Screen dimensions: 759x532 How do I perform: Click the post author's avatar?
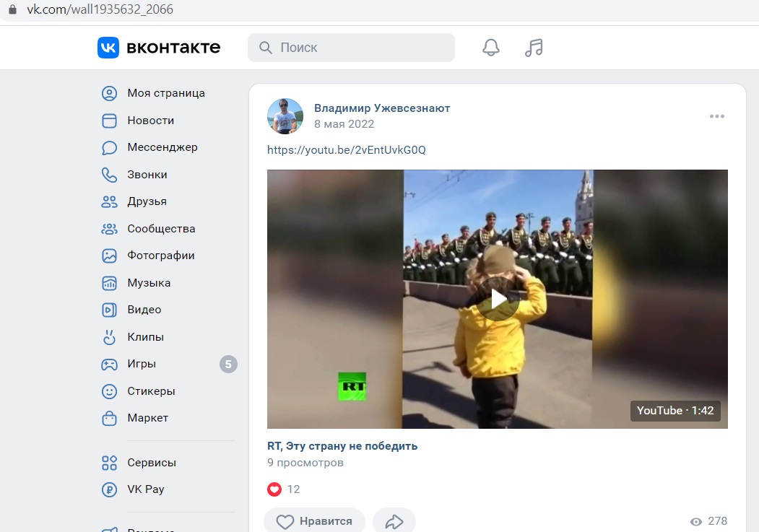tap(285, 116)
